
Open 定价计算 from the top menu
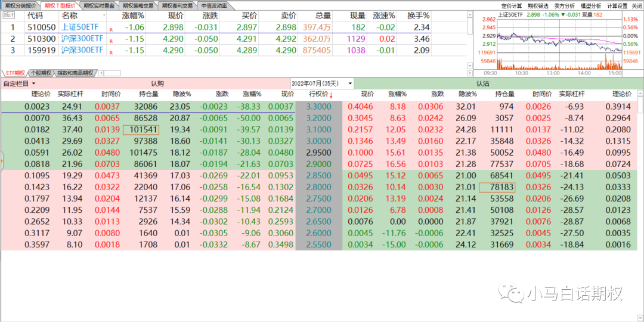coord(511,5)
